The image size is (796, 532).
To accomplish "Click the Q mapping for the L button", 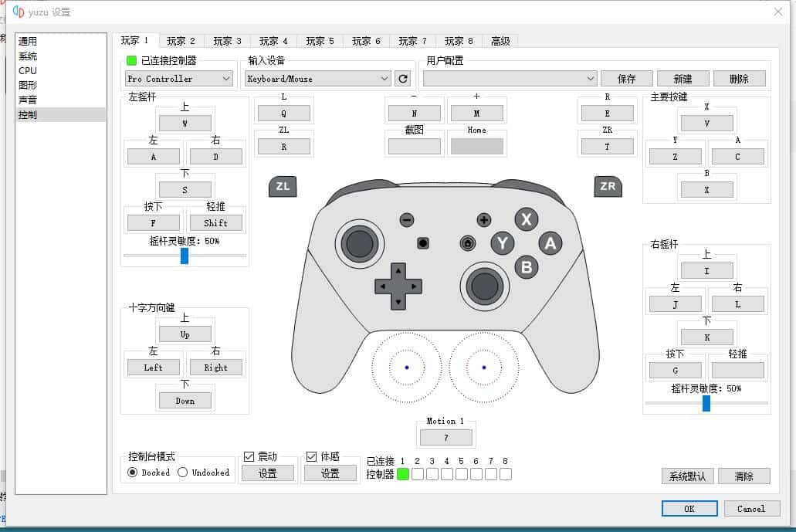I will [x=284, y=114].
